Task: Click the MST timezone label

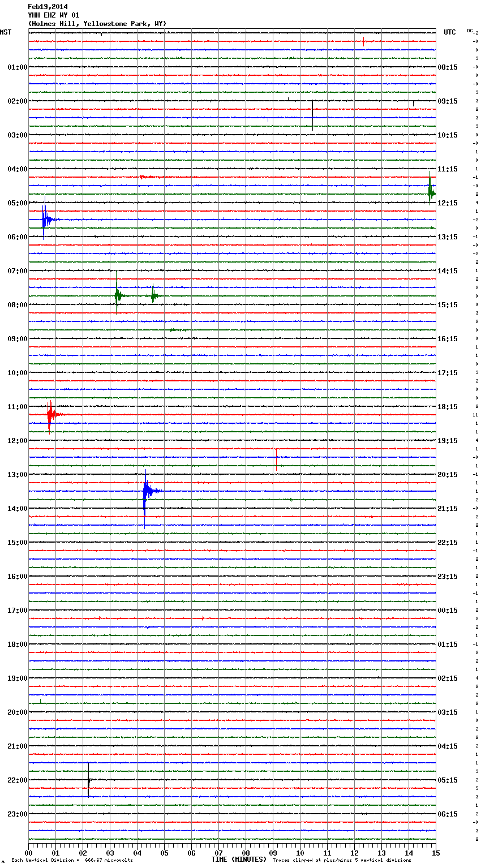Action: pos(6,32)
